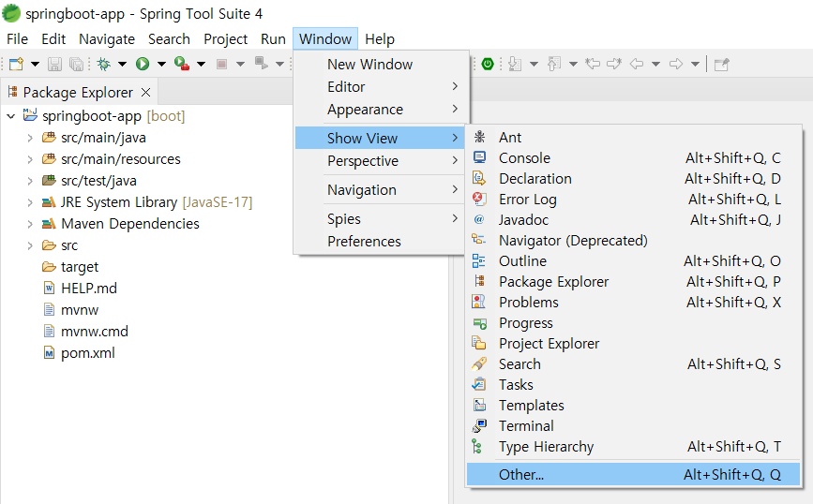
Task: Click the Ant view icon in Show View list
Action: [x=479, y=137]
